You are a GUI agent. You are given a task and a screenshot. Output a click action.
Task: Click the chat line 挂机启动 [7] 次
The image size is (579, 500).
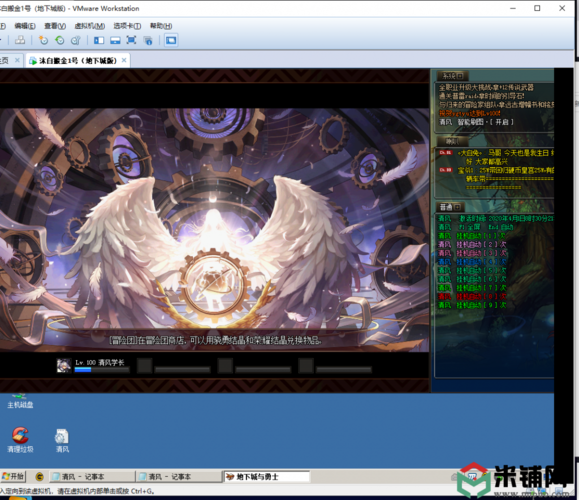pos(472,288)
